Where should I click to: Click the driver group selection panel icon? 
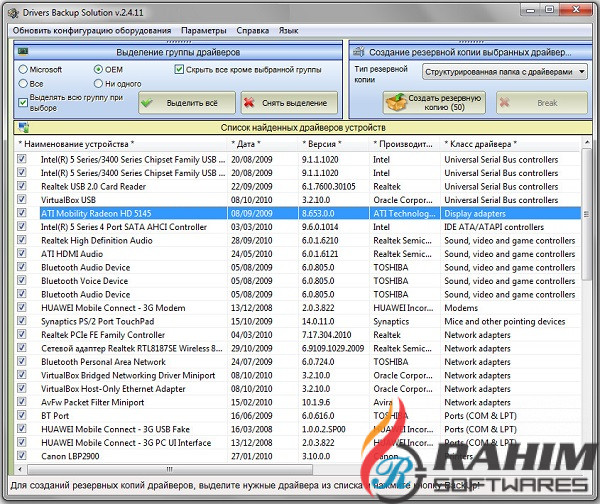(x=23, y=51)
